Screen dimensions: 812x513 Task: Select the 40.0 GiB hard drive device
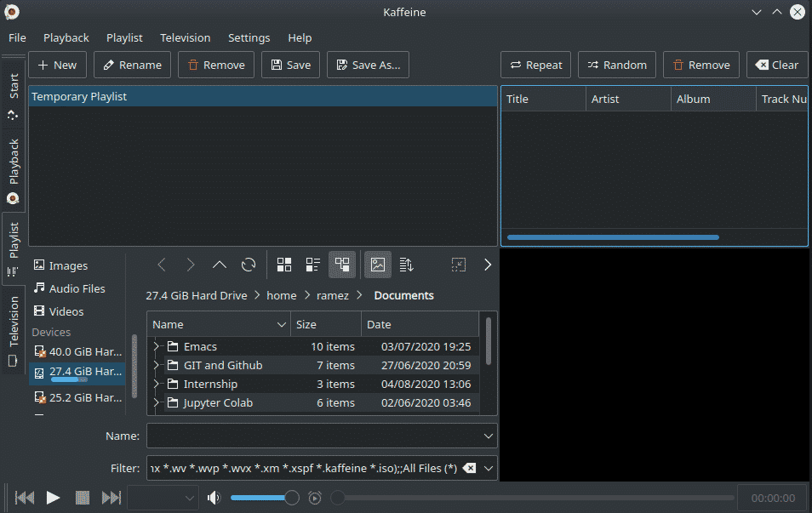pos(77,352)
